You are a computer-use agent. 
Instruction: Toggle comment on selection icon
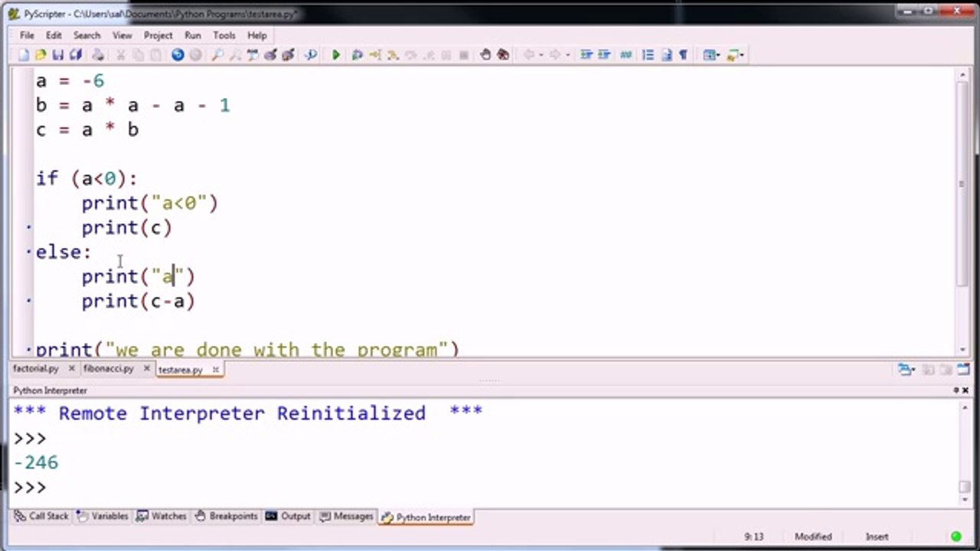[626, 55]
